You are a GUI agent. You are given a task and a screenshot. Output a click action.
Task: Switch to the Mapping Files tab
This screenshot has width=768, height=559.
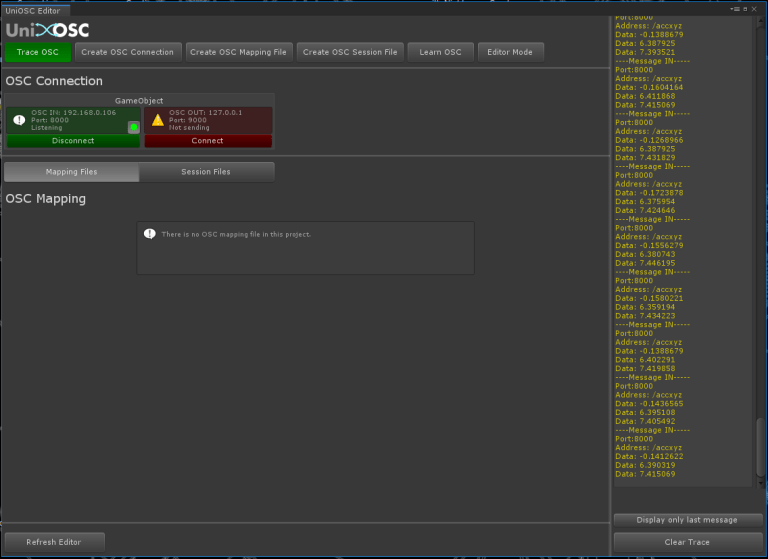71,172
